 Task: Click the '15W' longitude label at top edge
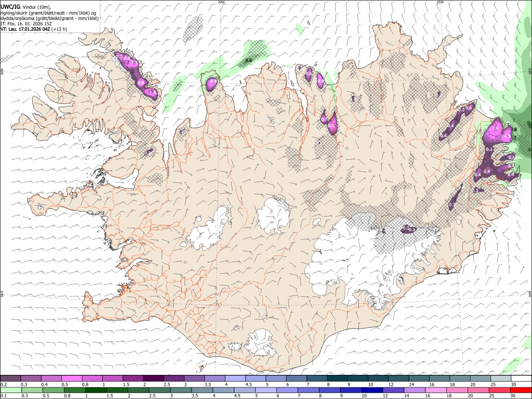click(440, 2)
